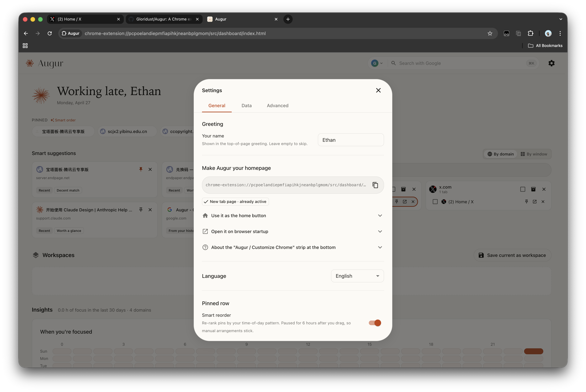Screen dimensions: 586x392
Task: Switch to the Advanced settings tab
Action: tap(277, 106)
